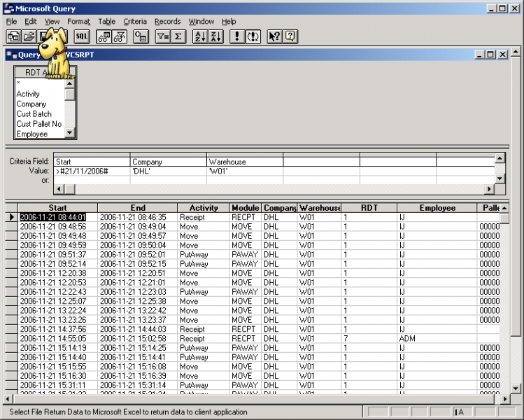Click the Microsoft Query title bar icon
The width and height of the screenshot is (524, 420).
8,8
